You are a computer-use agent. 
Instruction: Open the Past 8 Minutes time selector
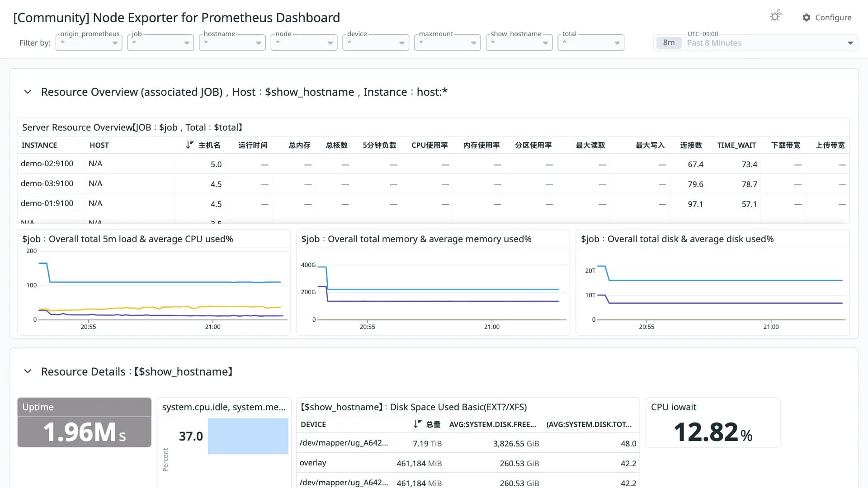tap(755, 43)
